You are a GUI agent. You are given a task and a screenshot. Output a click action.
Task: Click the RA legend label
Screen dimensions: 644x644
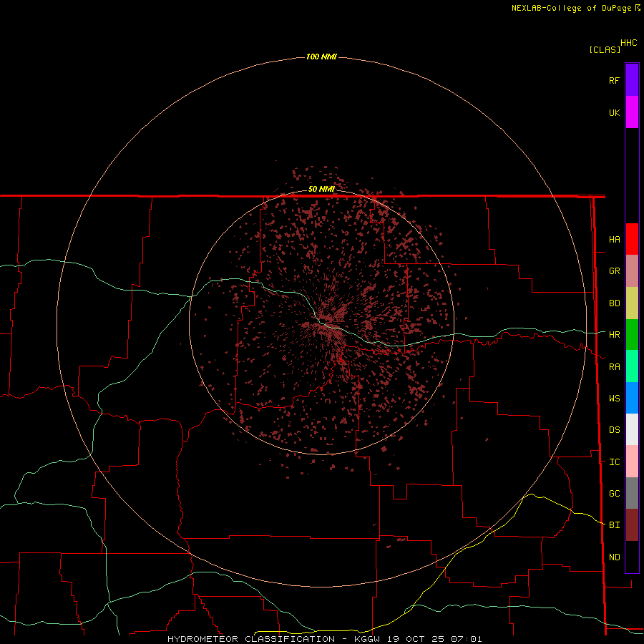(614, 367)
